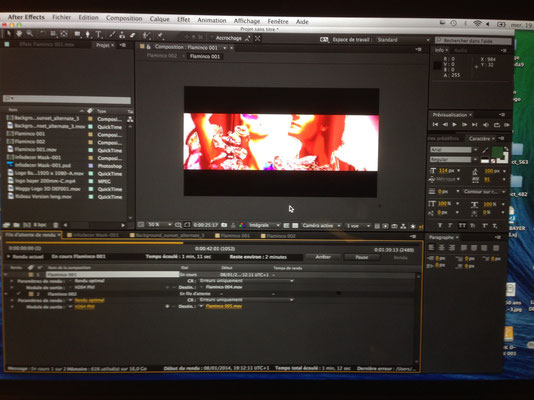Click current time 0:00:25:17 in viewer
534x400 pixels.
pos(205,225)
